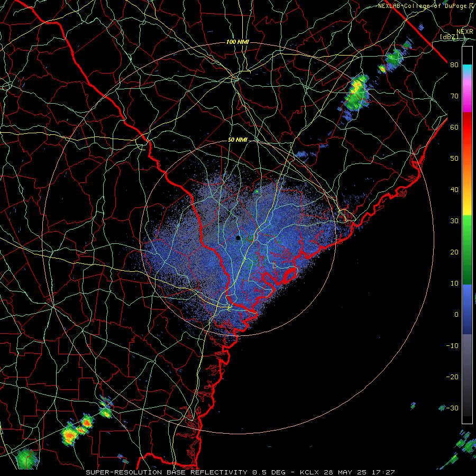This screenshot has height=476, width=476.
Task: Click the blue segment of the color bar
Action: tap(467, 309)
